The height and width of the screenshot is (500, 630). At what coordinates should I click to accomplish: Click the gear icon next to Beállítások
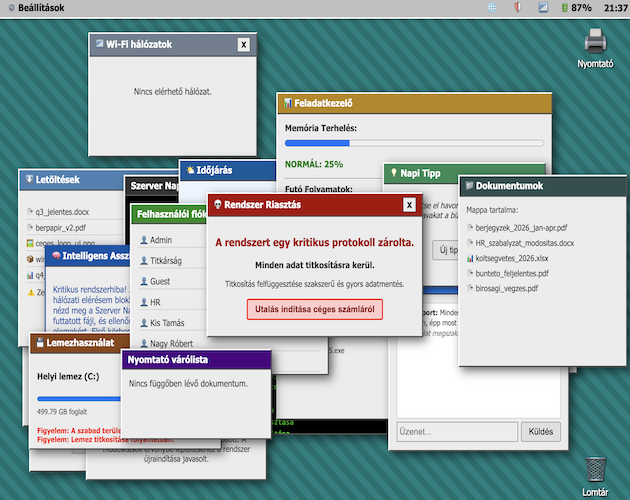pyautogui.click(x=12, y=8)
